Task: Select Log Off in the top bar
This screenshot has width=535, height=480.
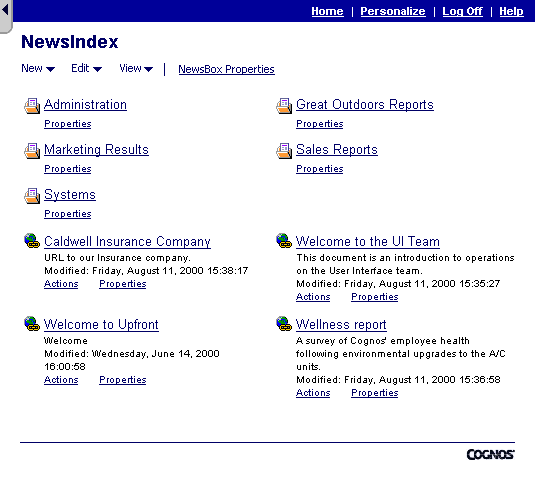Action: [462, 11]
